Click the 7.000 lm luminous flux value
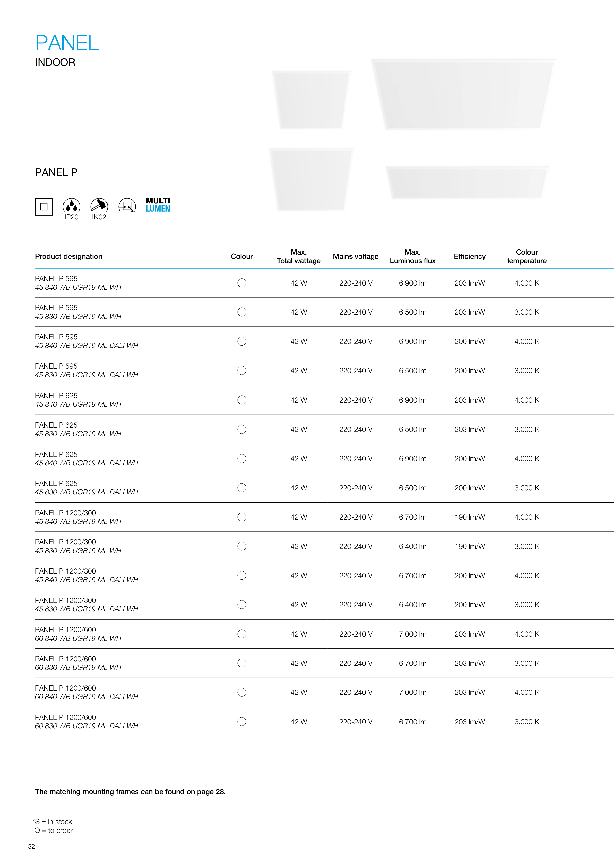 [x=412, y=634]
